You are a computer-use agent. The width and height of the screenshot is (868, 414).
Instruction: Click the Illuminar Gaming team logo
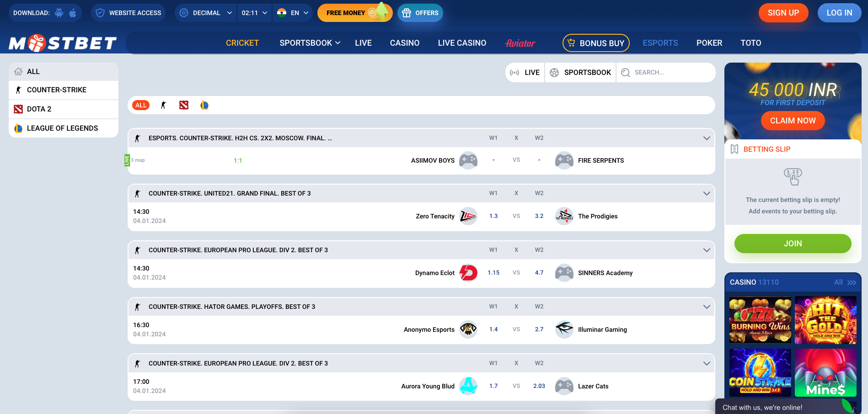[564, 329]
